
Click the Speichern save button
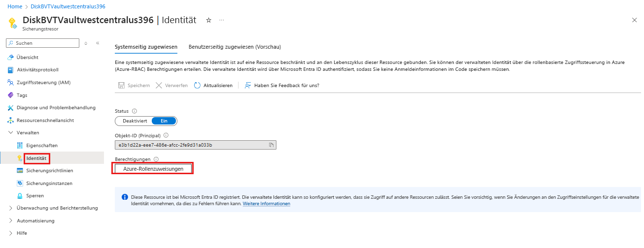coord(134,85)
